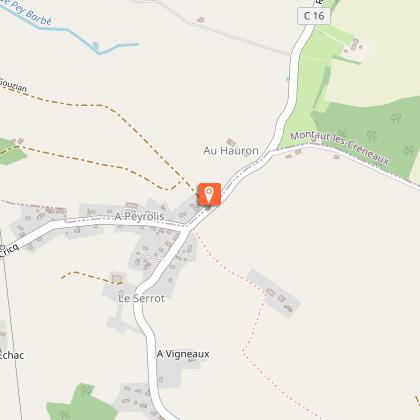Click the road junction at A Peyrolis

pos(186,229)
